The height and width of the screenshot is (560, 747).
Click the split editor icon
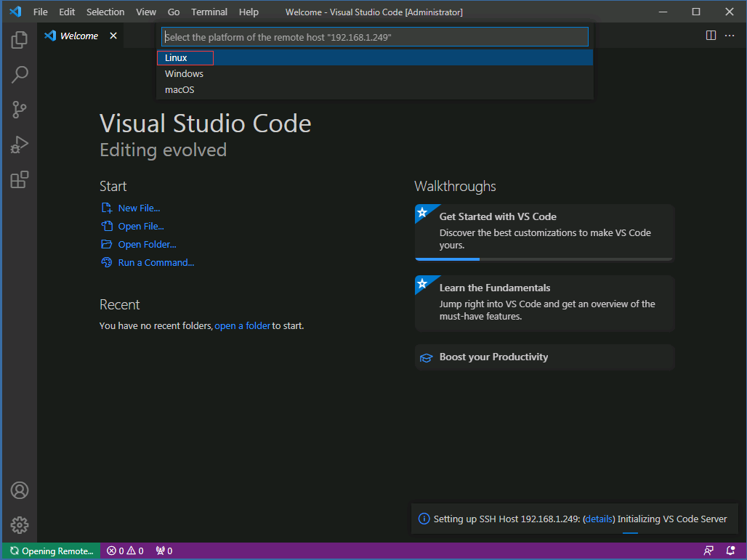click(x=711, y=36)
